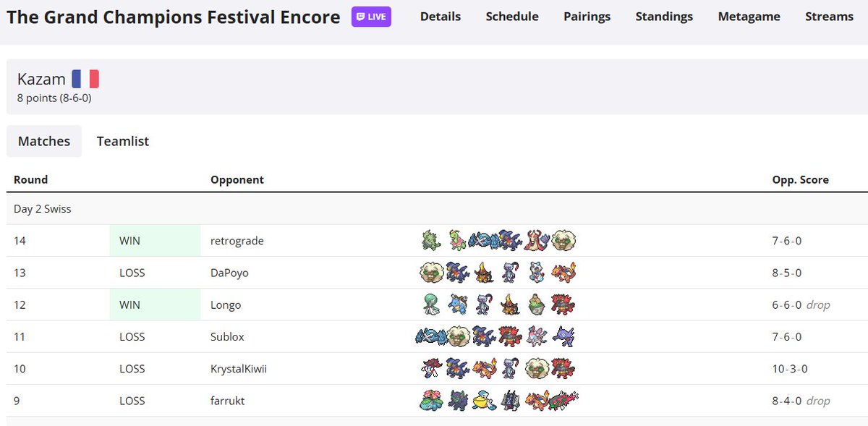Click the French flag next to Kazam
Viewport: 868px width, 426px height.
pos(85,79)
